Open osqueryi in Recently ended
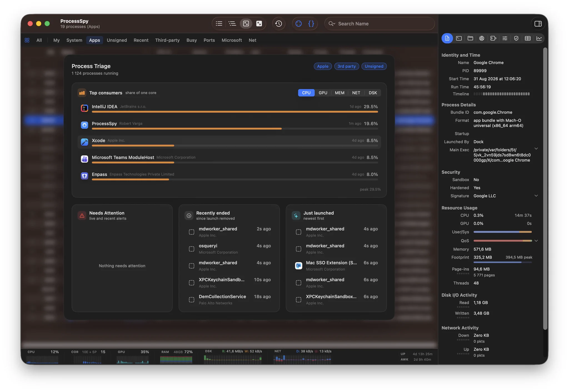 pos(229,249)
